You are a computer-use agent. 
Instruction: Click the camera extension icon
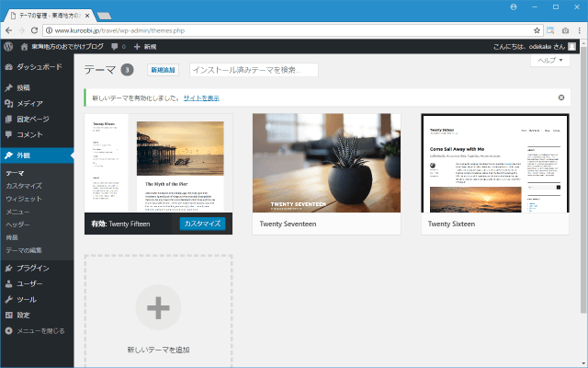(565, 30)
